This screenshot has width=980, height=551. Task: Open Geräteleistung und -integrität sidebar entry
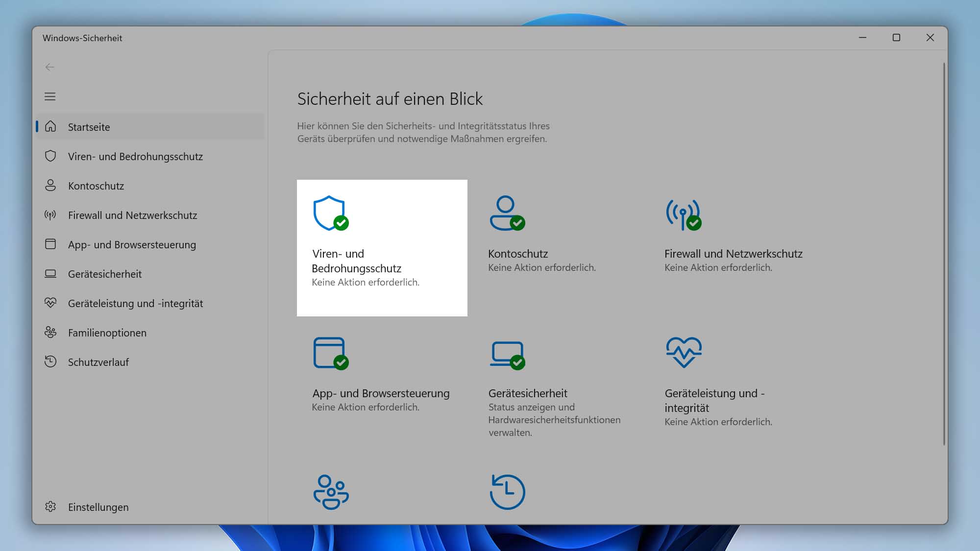(150, 303)
